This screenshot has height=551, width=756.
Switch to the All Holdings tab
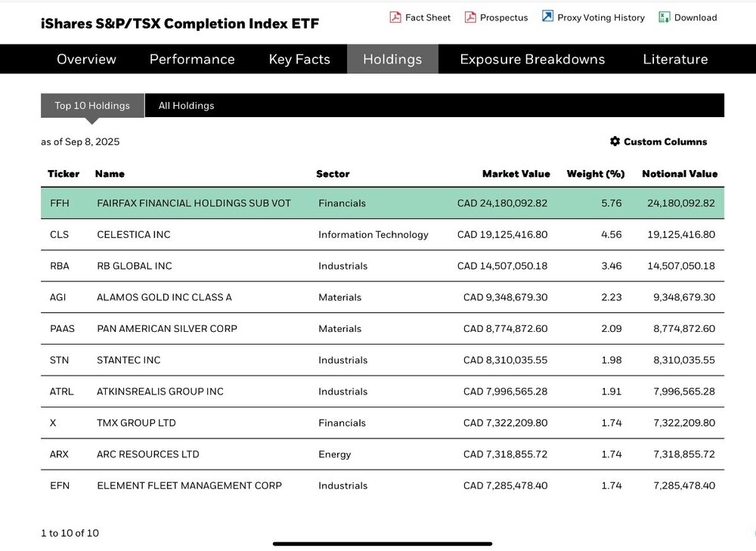pyautogui.click(x=186, y=106)
